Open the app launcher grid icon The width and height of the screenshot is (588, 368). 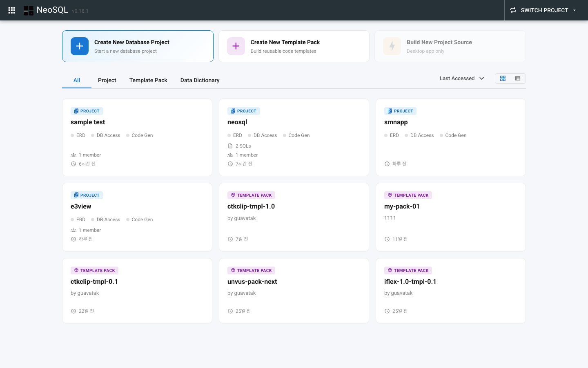tap(11, 10)
